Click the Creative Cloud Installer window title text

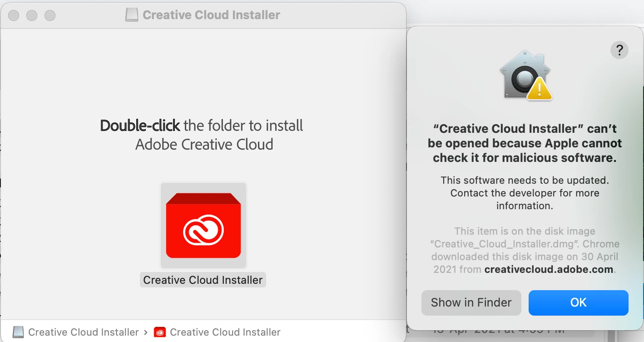click(211, 15)
